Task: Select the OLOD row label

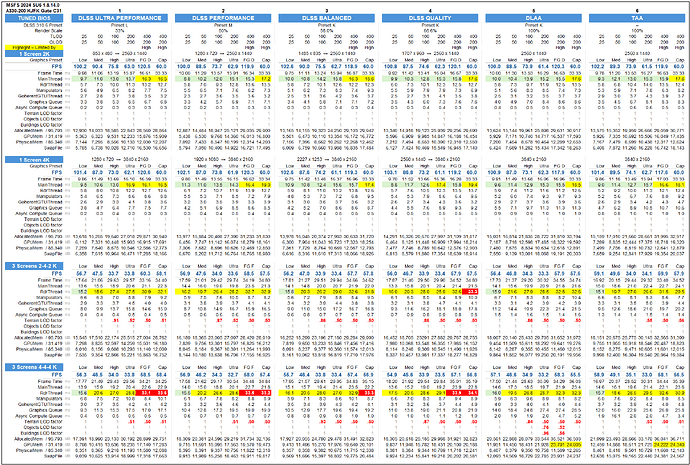Action: pyautogui.click(x=56, y=42)
